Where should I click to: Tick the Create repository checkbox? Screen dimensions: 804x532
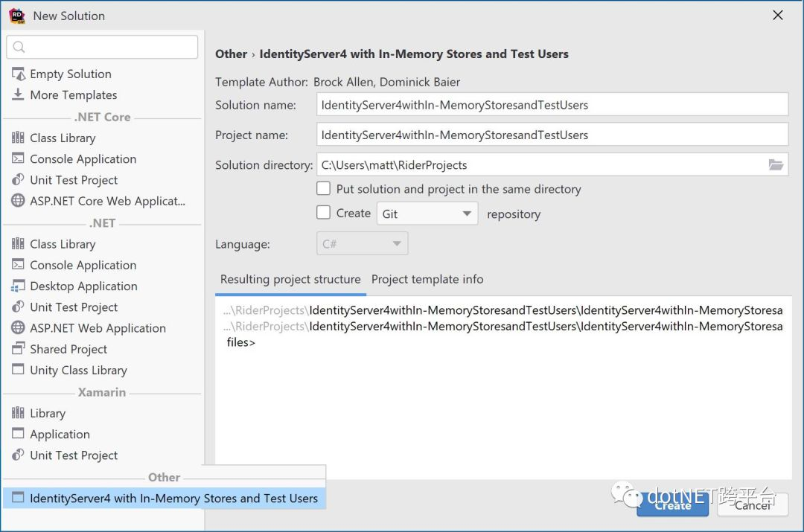point(324,213)
